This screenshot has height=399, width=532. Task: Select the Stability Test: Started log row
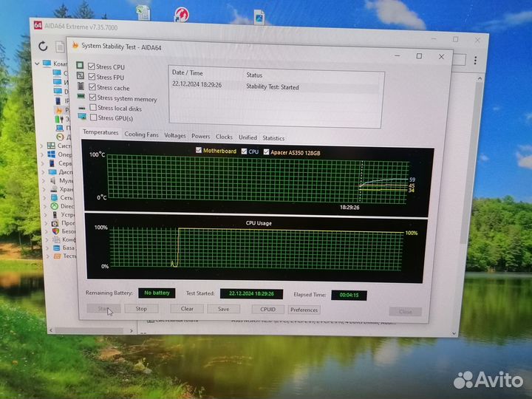[x=275, y=86]
